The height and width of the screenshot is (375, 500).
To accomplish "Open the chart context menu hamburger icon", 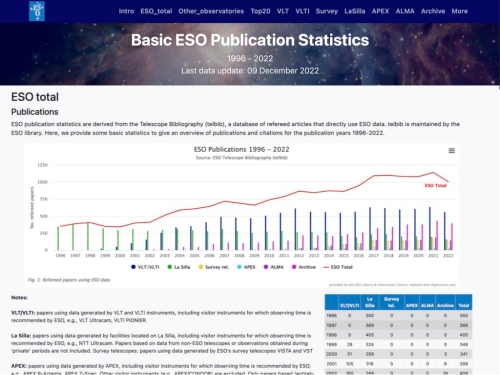I will [x=452, y=151].
